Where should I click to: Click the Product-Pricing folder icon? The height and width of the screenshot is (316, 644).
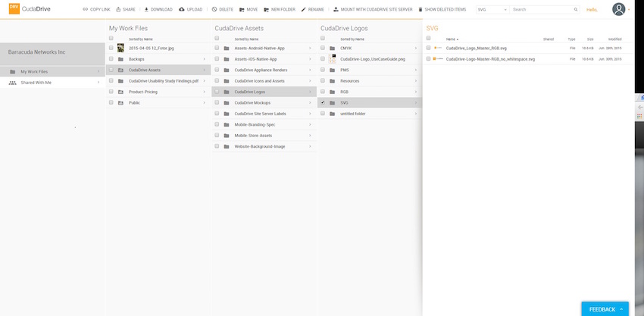click(x=120, y=92)
